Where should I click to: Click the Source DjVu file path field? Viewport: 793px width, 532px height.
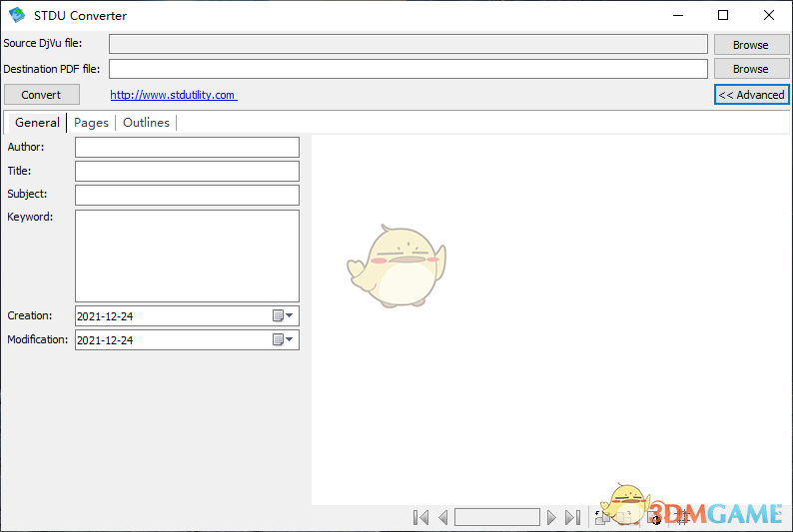tap(408, 44)
